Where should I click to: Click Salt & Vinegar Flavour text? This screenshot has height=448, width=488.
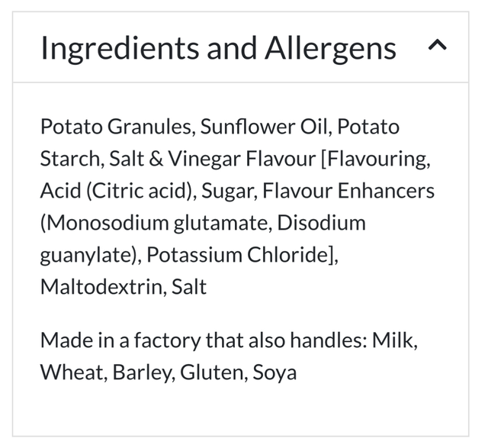pos(213,159)
